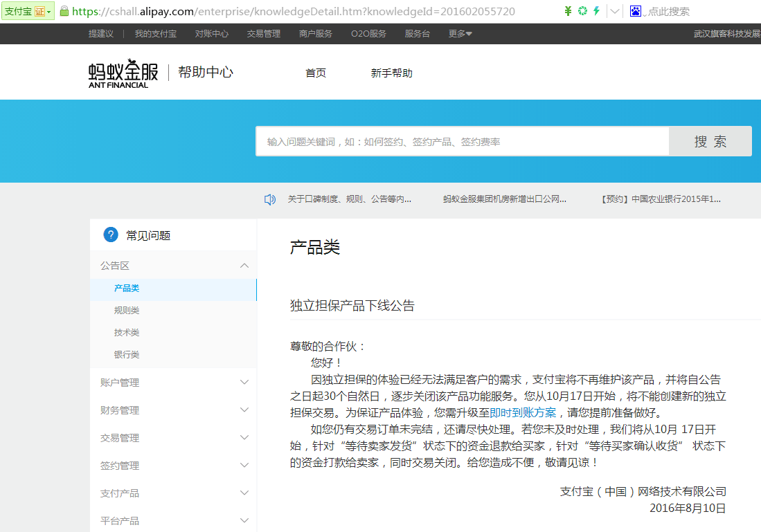The width and height of the screenshot is (761, 532).
Task: Click the green padlock security icon
Action: (x=64, y=11)
